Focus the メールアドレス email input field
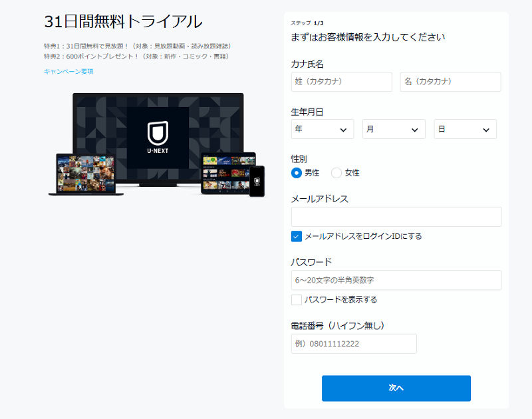 (396, 216)
